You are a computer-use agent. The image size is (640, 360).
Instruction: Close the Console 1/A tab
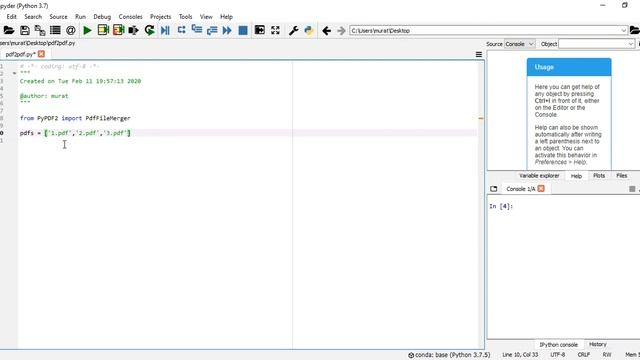[541, 189]
